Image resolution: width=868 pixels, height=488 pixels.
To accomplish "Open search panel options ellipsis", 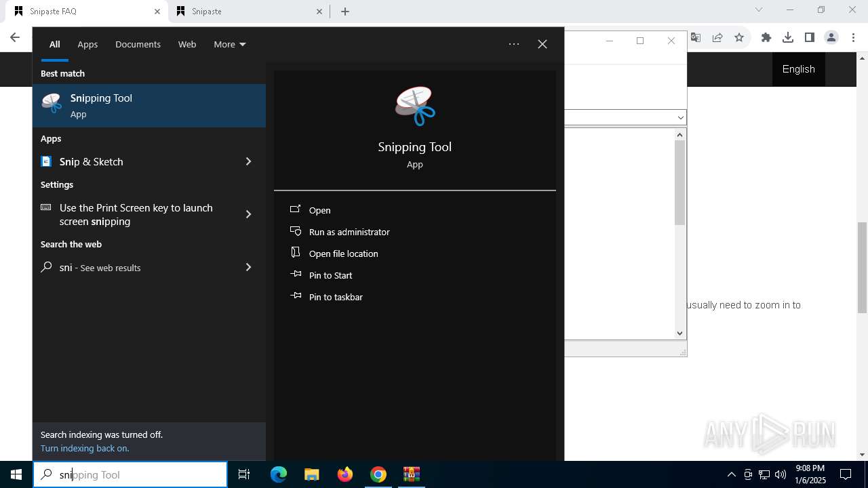I will (x=514, y=44).
